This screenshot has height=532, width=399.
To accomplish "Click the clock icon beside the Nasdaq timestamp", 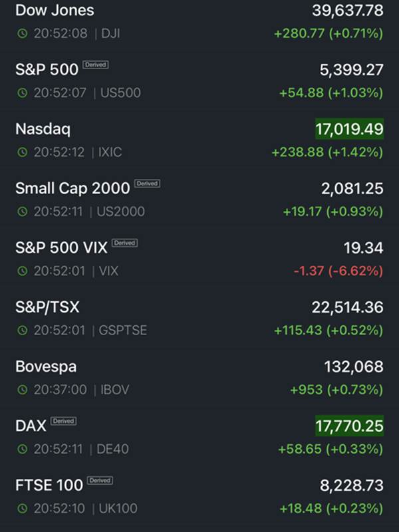I will tap(23, 152).
